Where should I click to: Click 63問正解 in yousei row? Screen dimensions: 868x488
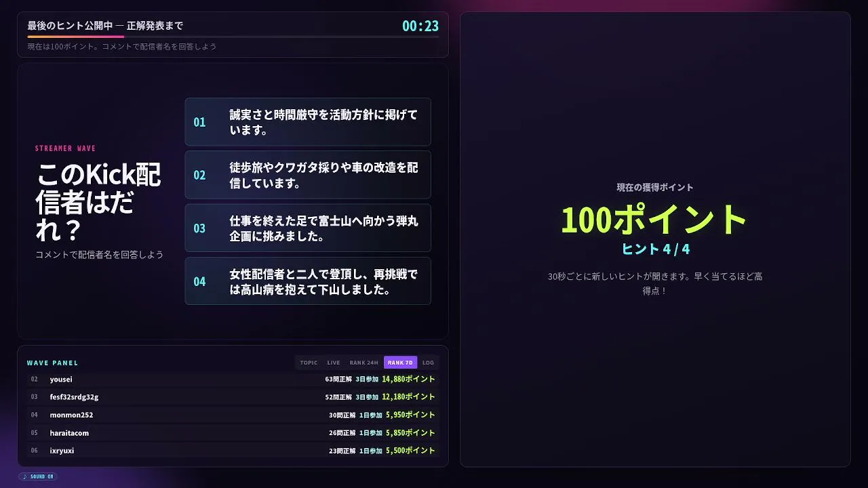tap(338, 380)
